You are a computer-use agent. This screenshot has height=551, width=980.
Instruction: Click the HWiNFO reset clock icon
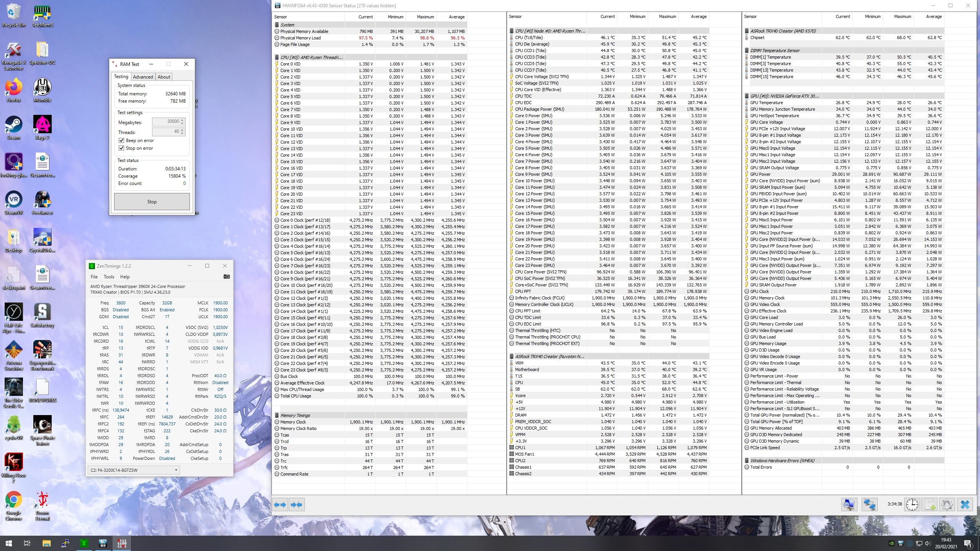click(x=912, y=504)
